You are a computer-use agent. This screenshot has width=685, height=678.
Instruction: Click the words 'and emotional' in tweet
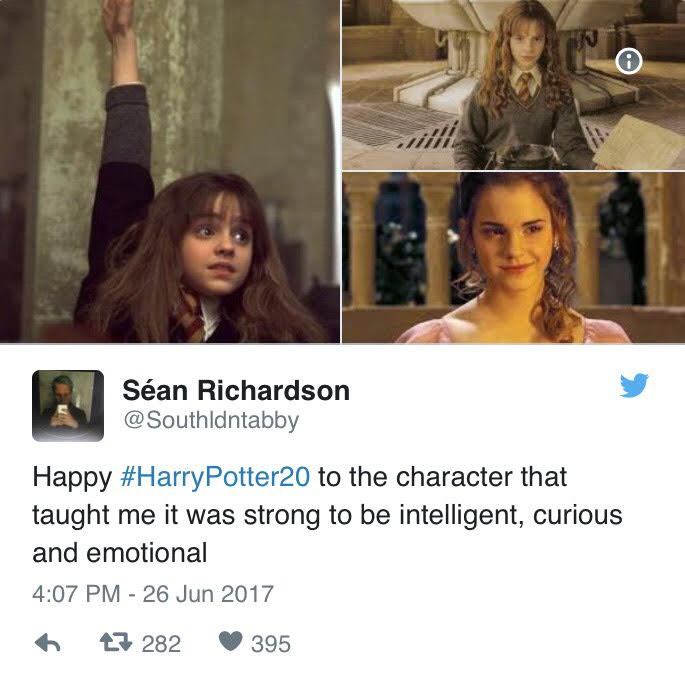point(120,553)
